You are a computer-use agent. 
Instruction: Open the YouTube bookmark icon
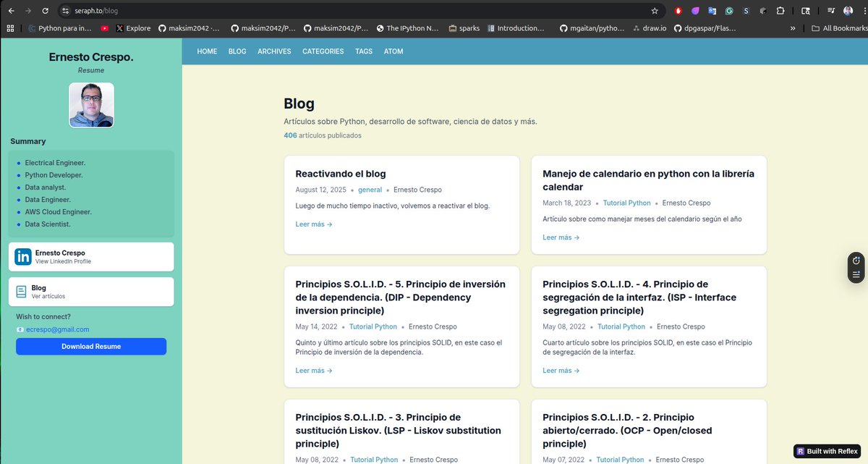(106, 28)
